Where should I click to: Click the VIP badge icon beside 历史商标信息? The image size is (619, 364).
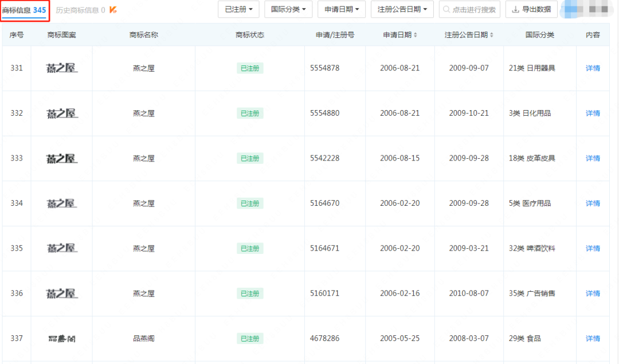(113, 10)
